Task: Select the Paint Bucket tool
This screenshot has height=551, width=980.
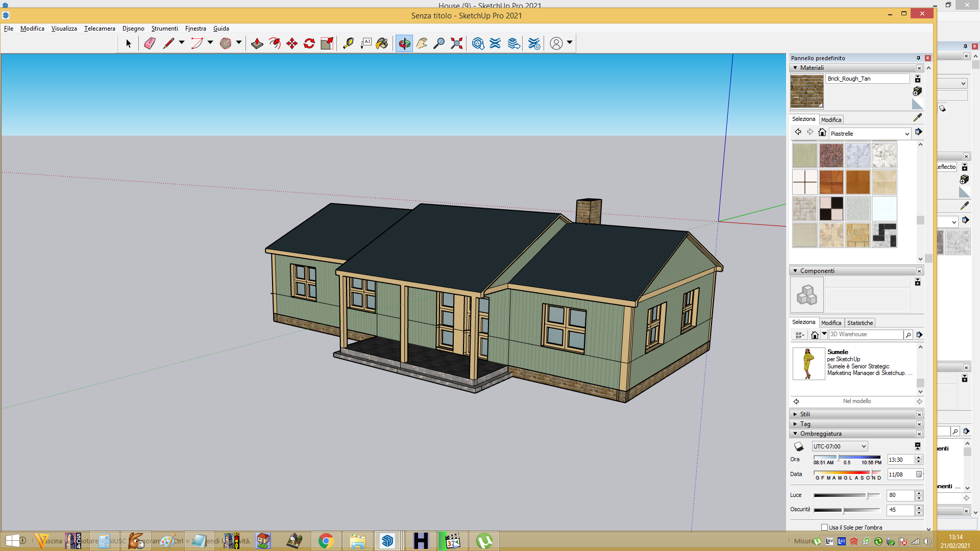Action: point(382,43)
